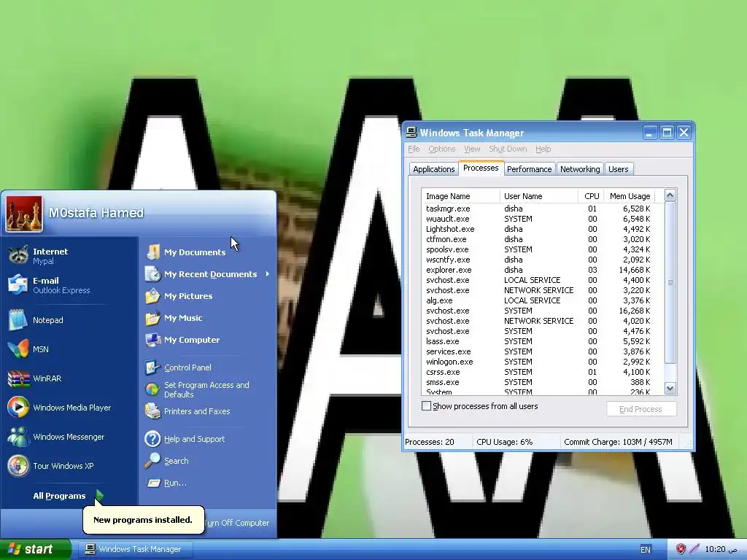The image size is (747, 560).
Task: Click the start button
Action: tap(35, 549)
